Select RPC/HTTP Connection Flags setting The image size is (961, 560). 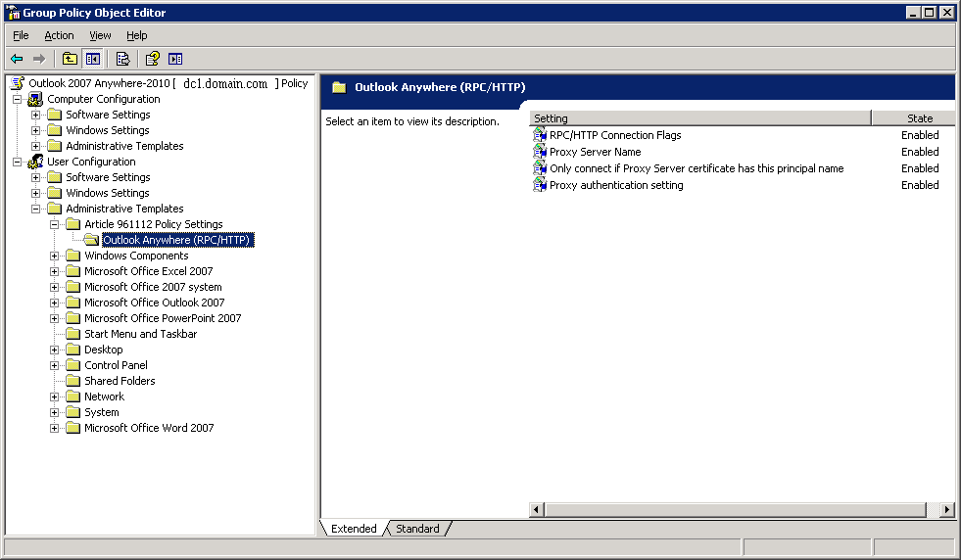[x=615, y=135]
